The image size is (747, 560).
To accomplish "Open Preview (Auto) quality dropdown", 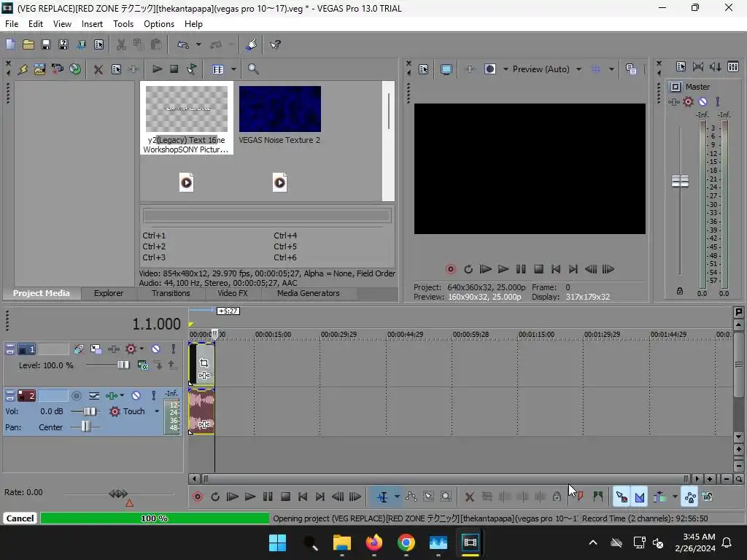I will click(578, 69).
